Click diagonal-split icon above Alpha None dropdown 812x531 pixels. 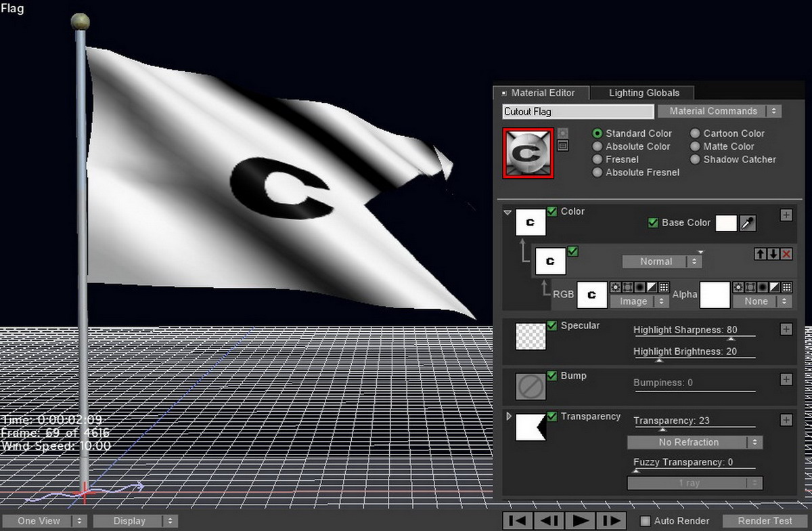[x=775, y=287]
